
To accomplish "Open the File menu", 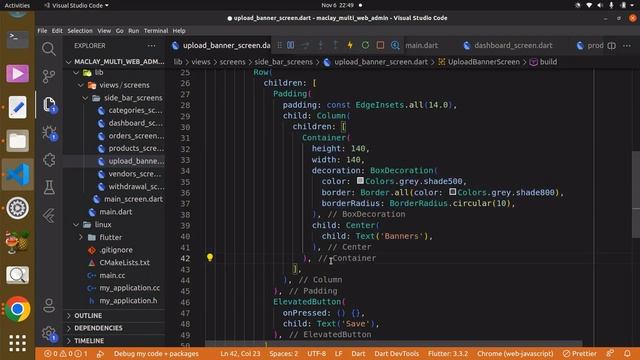I will tap(42, 31).
